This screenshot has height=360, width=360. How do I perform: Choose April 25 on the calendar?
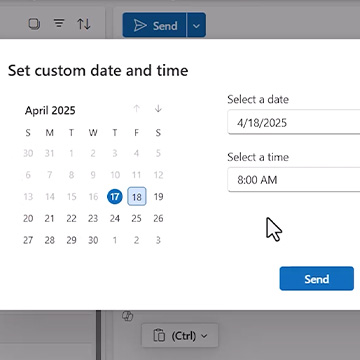(x=136, y=219)
